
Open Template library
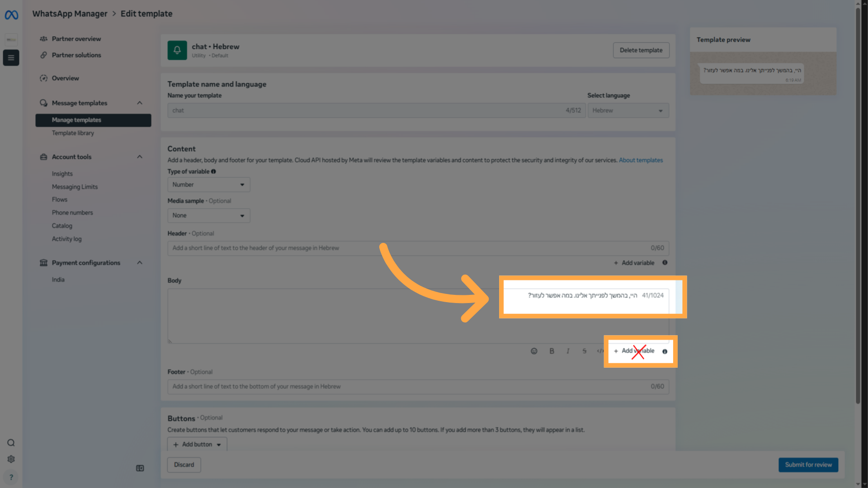73,133
